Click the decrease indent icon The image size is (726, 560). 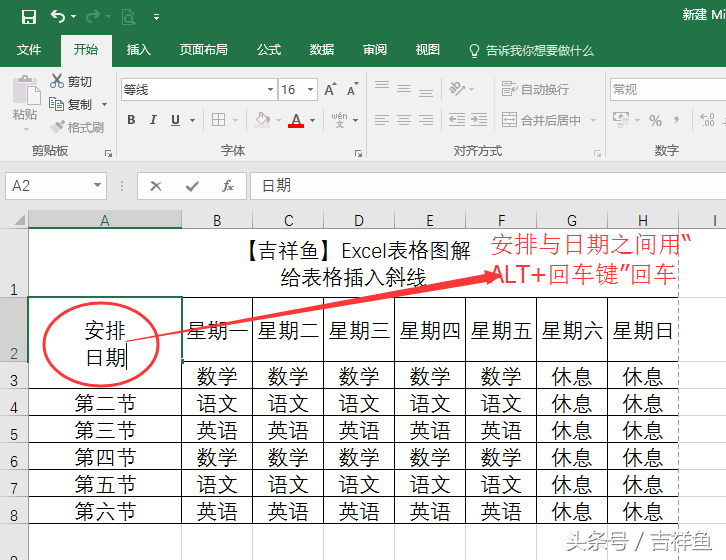pos(457,120)
